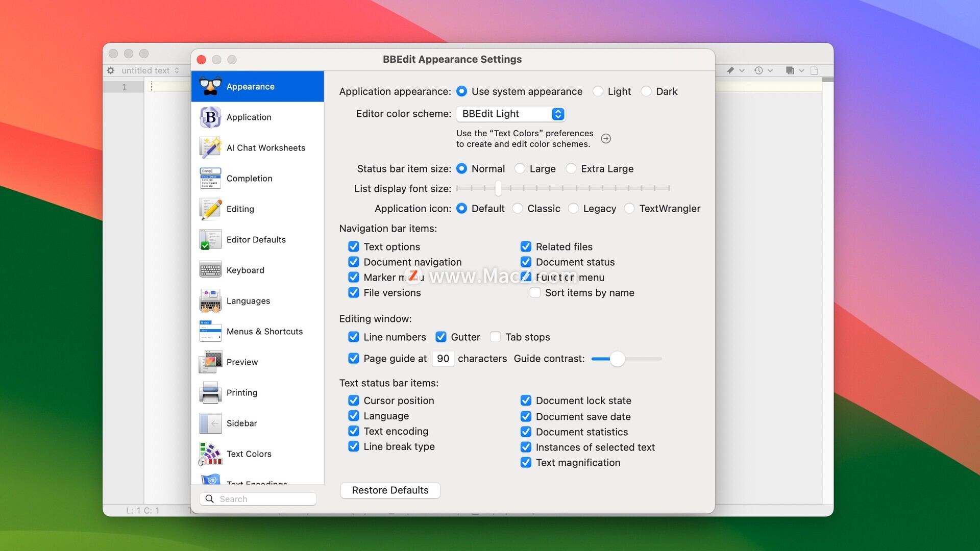The width and height of the screenshot is (980, 551).
Task: Click the settings Search field
Action: click(258, 499)
